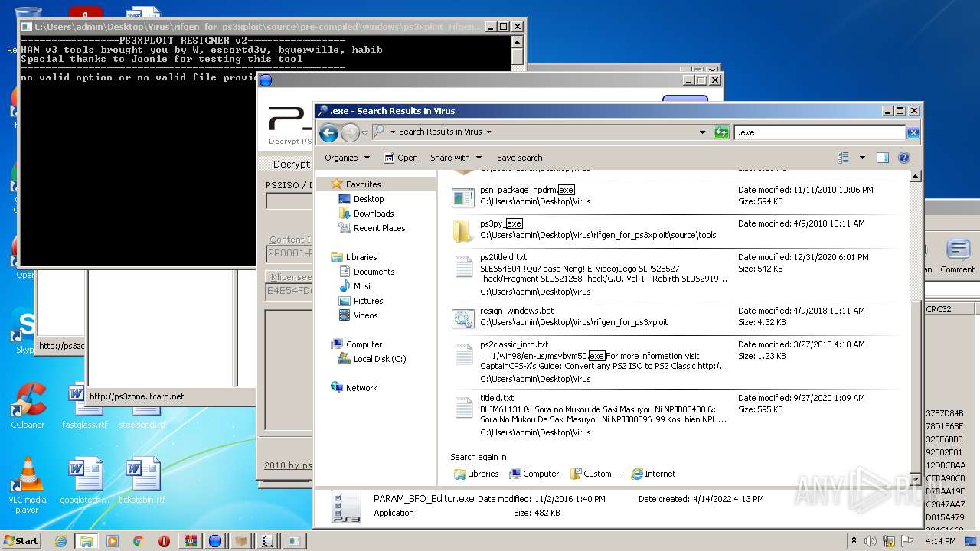Search again in Libraries
Viewport: 980px width, 551px height.
pos(476,474)
